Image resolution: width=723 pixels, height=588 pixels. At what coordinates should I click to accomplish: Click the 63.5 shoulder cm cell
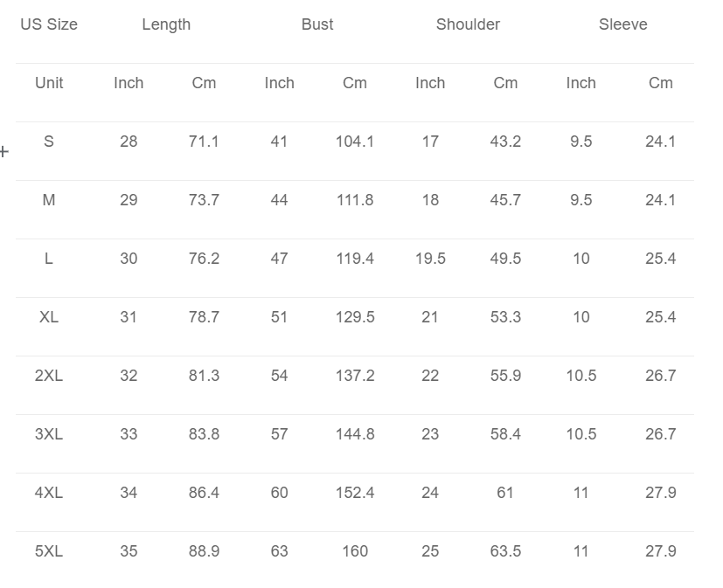tap(505, 551)
